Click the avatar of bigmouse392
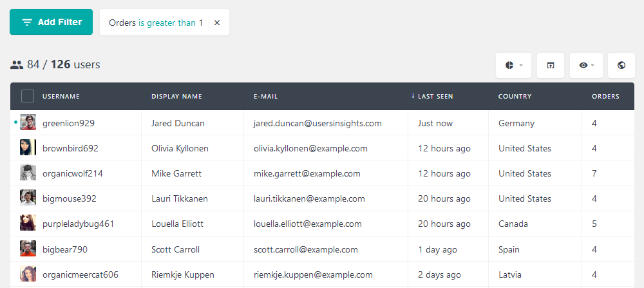This screenshot has width=644, height=288. point(28,198)
